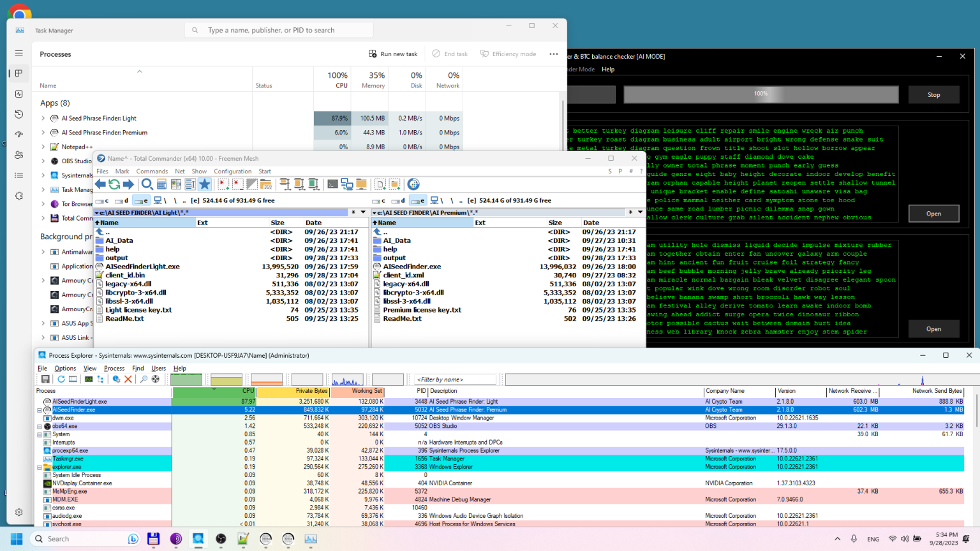Expand the explorer.exe process tree node

tap(40, 467)
